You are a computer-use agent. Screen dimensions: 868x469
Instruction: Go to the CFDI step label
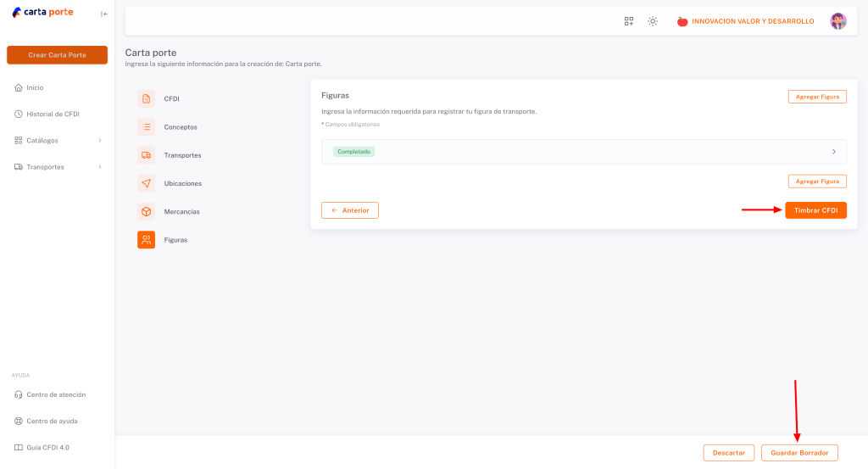point(171,98)
